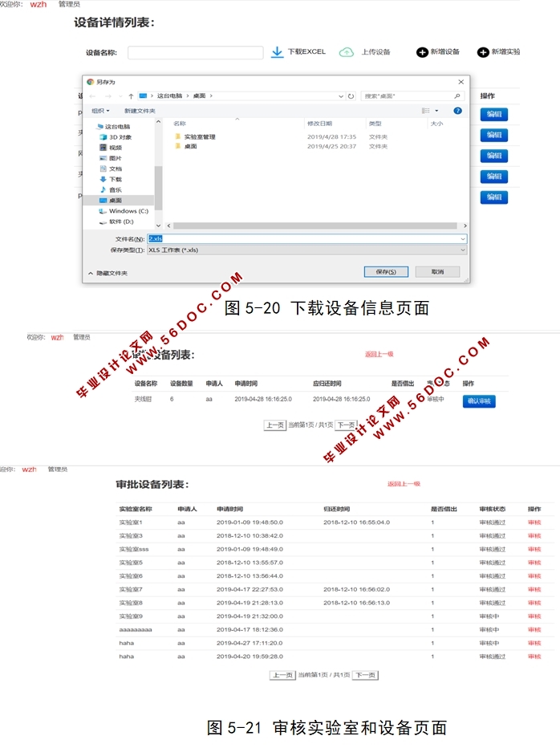Click 下一页 in the device audit pagination

pyautogui.click(x=347, y=425)
